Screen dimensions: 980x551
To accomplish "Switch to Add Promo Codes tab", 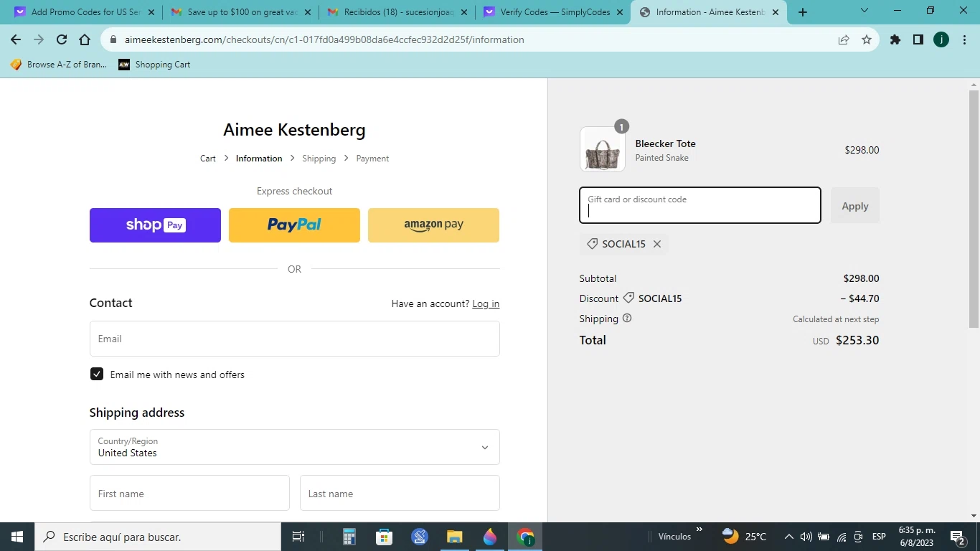I will (83, 12).
